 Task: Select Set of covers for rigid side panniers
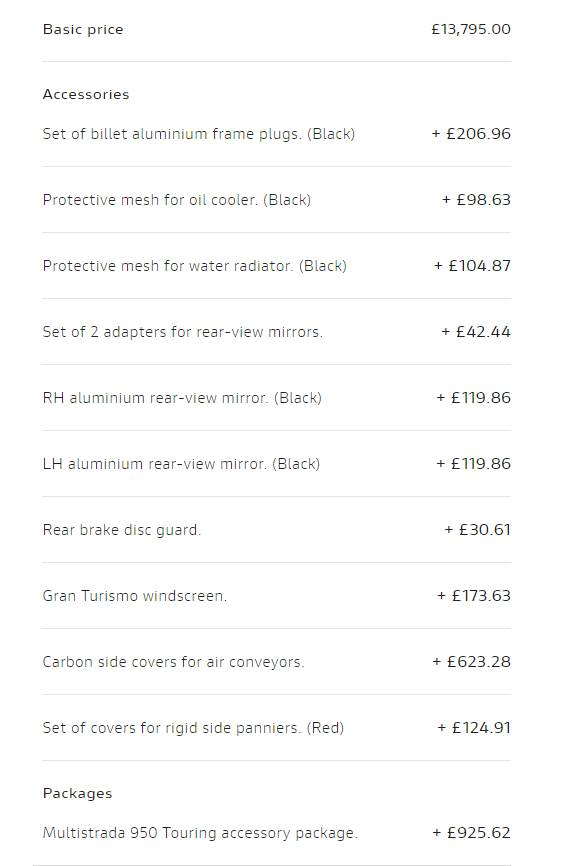tap(193, 728)
